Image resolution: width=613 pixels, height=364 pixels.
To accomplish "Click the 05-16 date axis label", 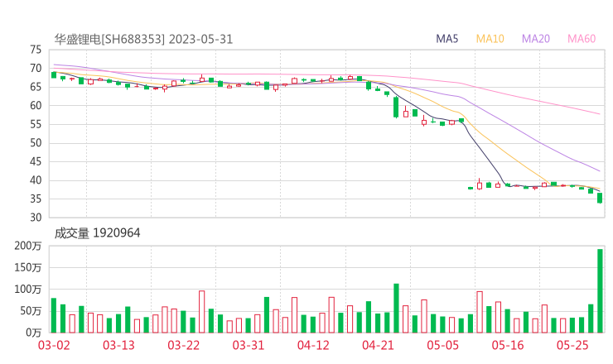I will pos(508,345).
